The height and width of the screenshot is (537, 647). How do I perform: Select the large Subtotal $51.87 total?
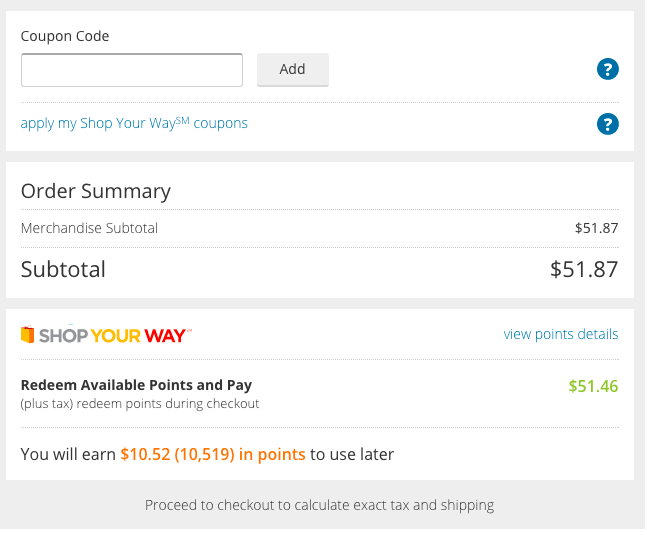coord(584,269)
